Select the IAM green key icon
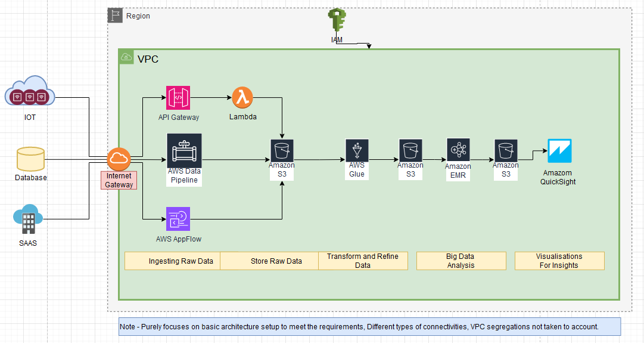The width and height of the screenshot is (644, 343). tap(337, 20)
